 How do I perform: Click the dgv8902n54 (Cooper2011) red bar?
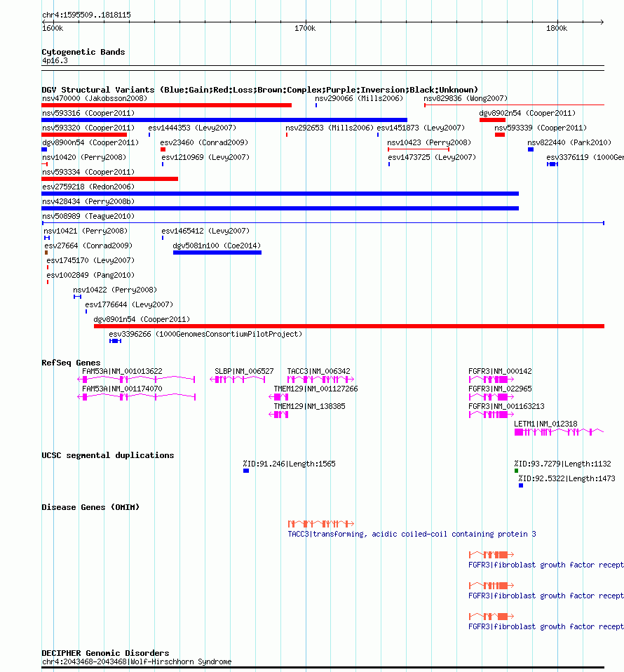[x=492, y=120]
